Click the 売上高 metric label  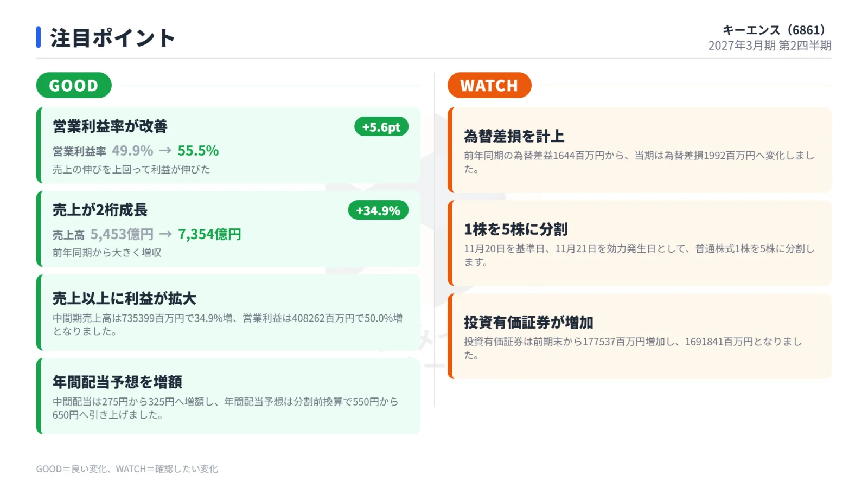(x=68, y=235)
